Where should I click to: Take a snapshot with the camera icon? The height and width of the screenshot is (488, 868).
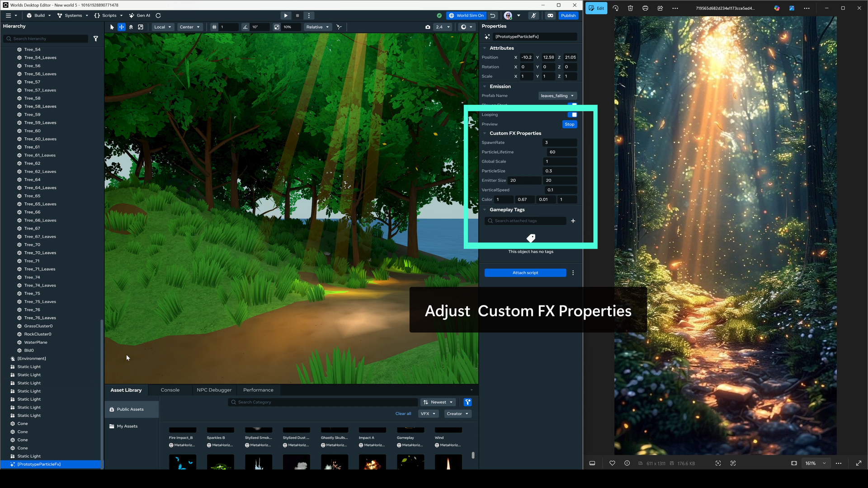[428, 27]
